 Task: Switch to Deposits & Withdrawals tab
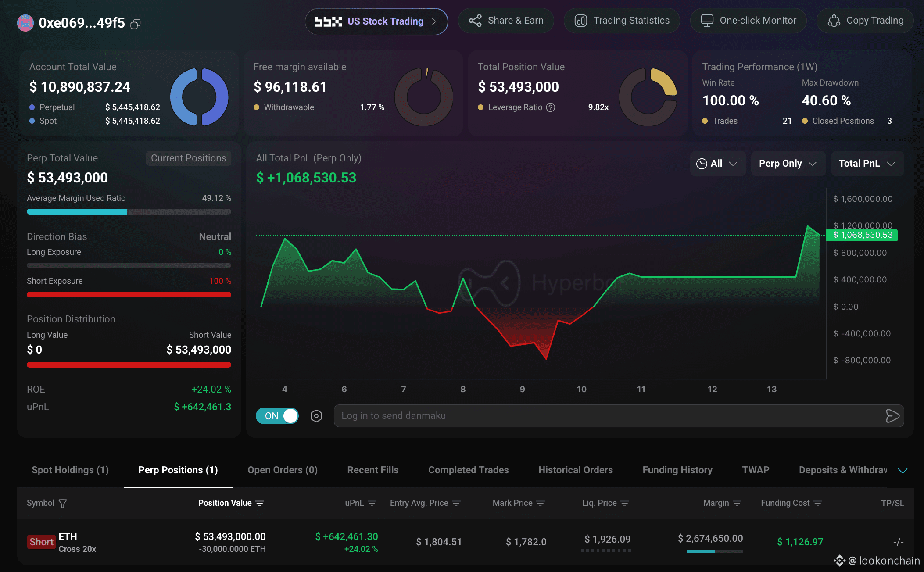click(x=843, y=470)
